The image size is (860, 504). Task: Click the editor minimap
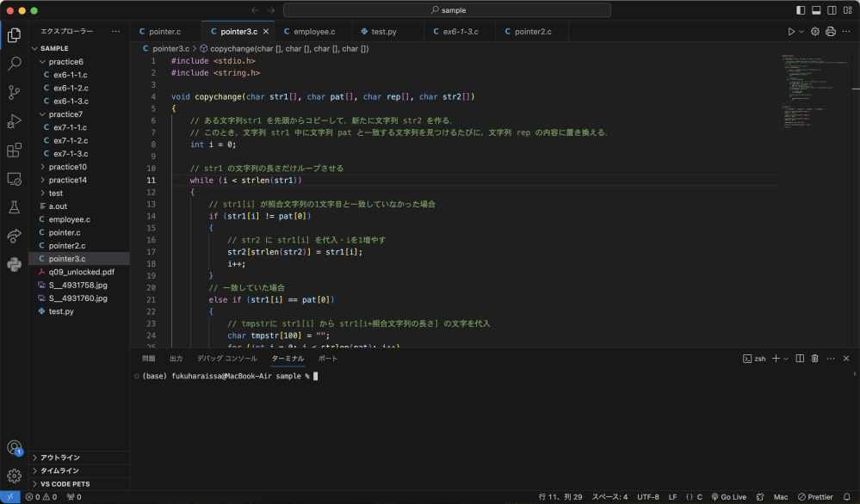[815, 91]
